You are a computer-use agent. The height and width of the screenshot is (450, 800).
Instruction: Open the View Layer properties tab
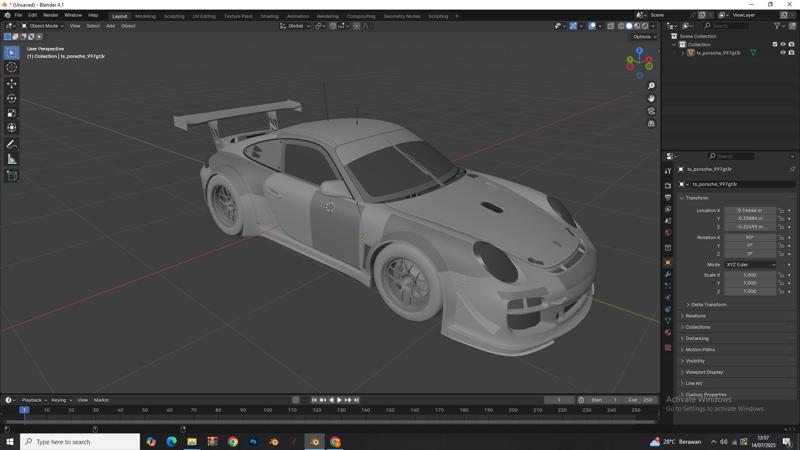pos(668,209)
